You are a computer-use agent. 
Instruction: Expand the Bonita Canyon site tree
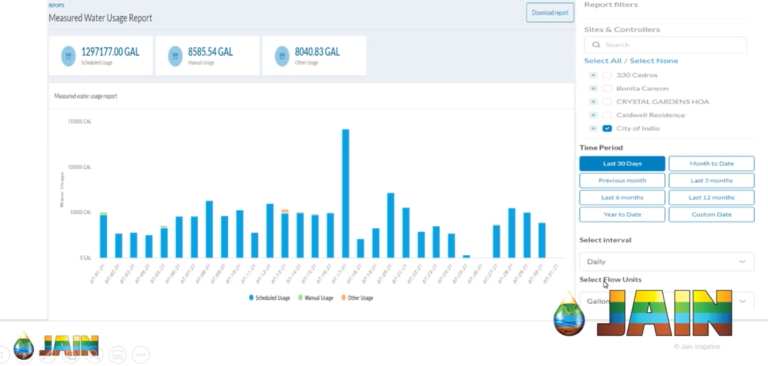coord(593,88)
